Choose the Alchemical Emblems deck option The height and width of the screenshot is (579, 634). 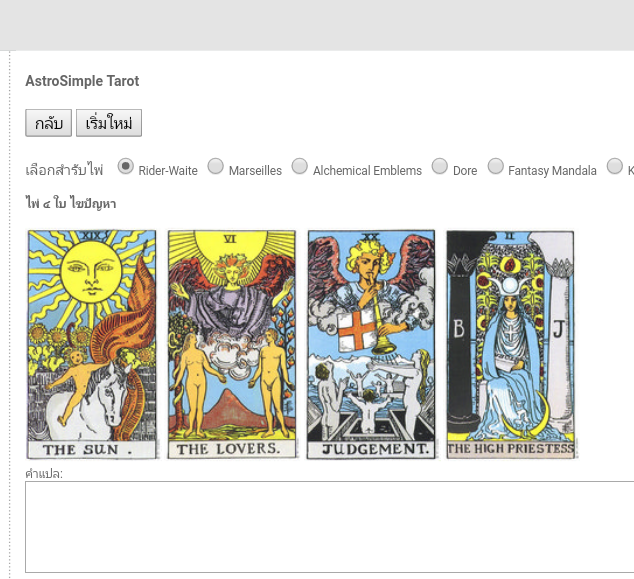tap(300, 166)
